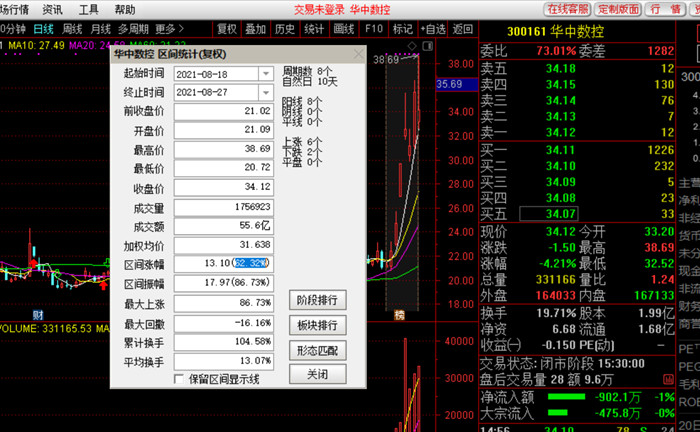Click the 最大回撤 field showing -16.16%

point(224,323)
